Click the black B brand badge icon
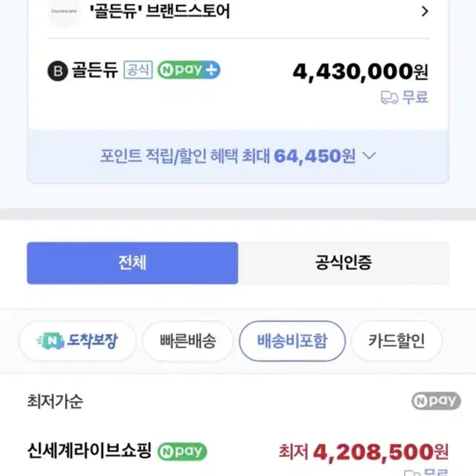The height and width of the screenshot is (476, 476). click(57, 70)
